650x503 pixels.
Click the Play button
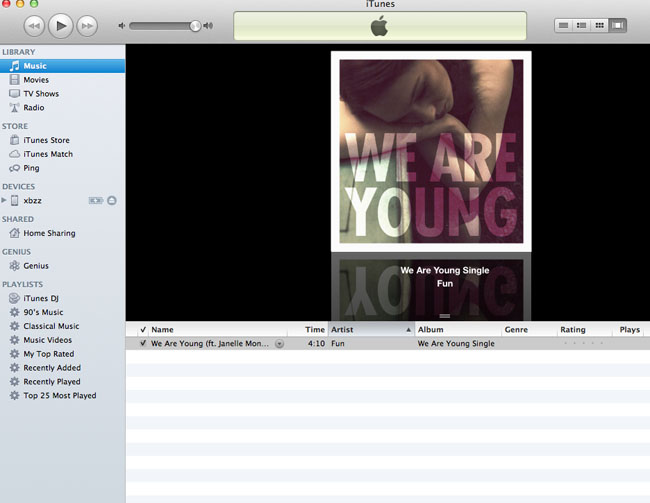tap(61, 26)
